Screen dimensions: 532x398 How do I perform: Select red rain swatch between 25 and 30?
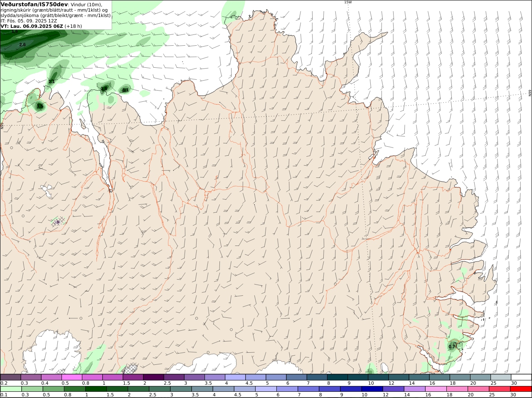pyautogui.click(x=500, y=389)
